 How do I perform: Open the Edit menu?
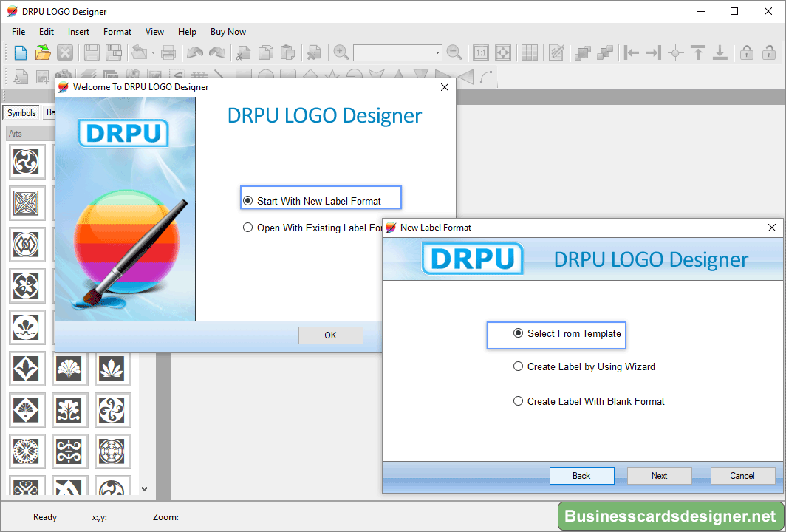[46, 32]
